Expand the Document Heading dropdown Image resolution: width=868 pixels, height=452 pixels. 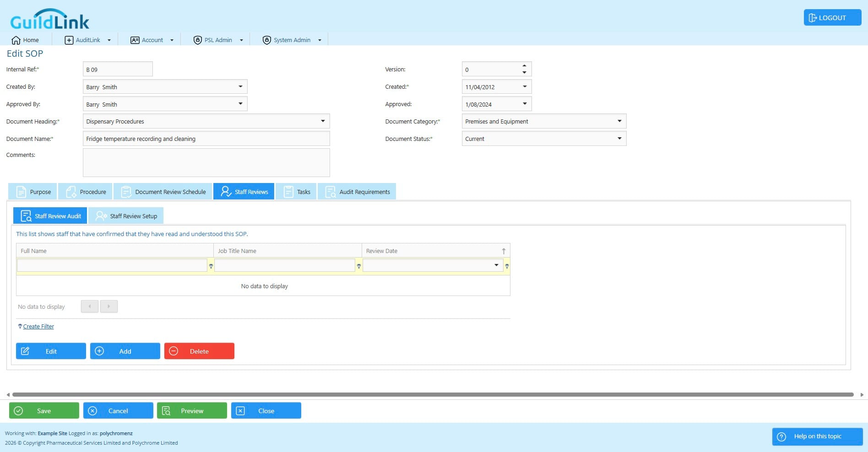323,121
